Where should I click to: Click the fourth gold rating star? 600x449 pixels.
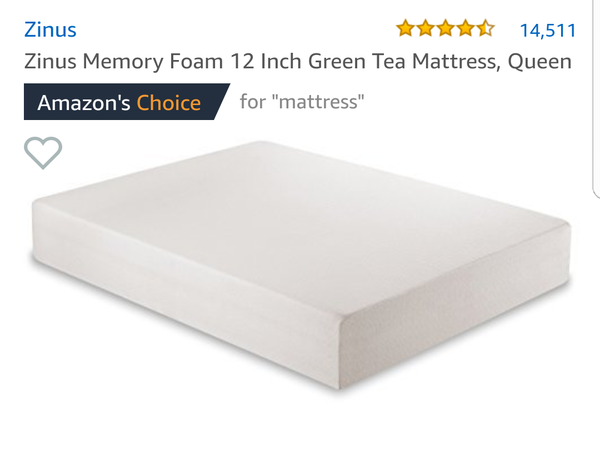tap(465, 29)
